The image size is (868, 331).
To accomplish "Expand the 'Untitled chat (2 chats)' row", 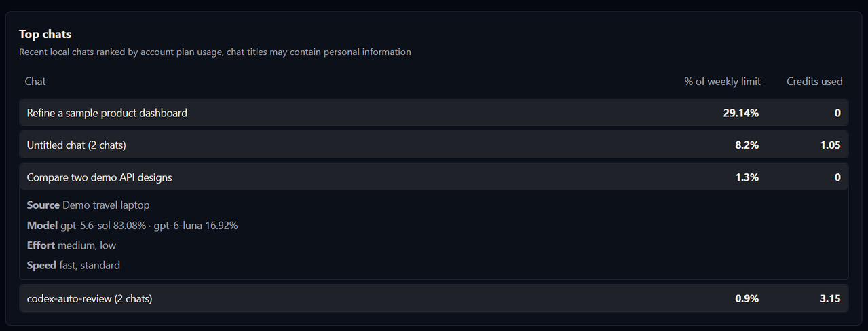I will tap(434, 145).
